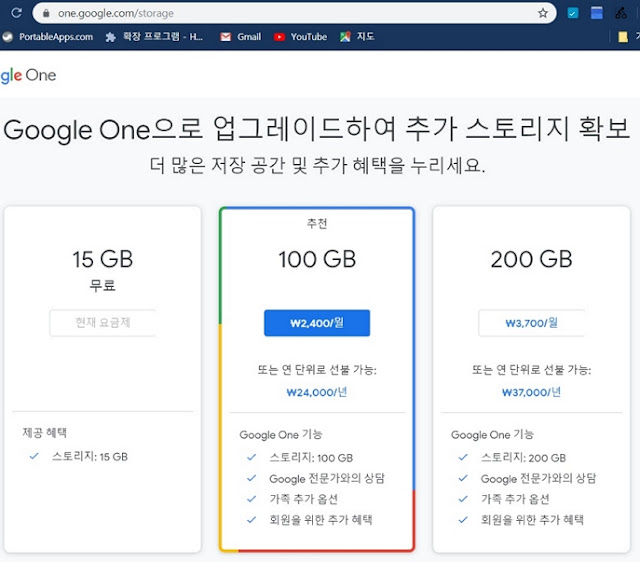Open the blue checkmark extension icon
Viewport: 640px width, 562px height.
[x=573, y=13]
